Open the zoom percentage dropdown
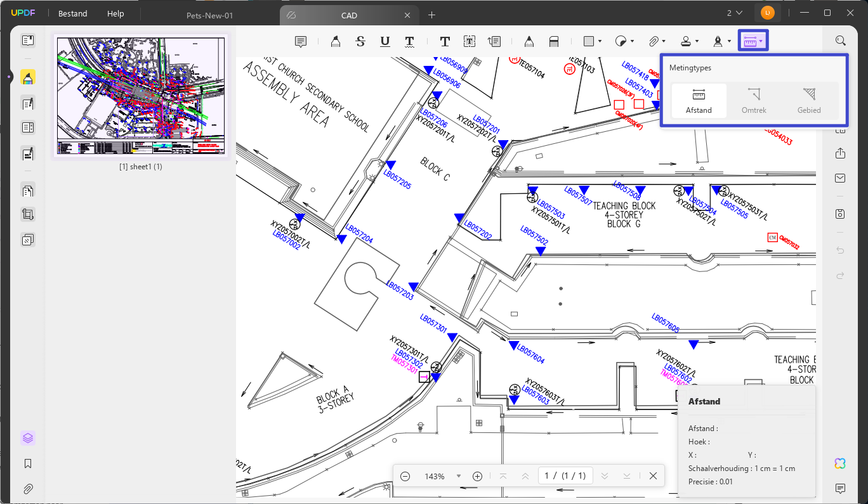 [x=458, y=476]
